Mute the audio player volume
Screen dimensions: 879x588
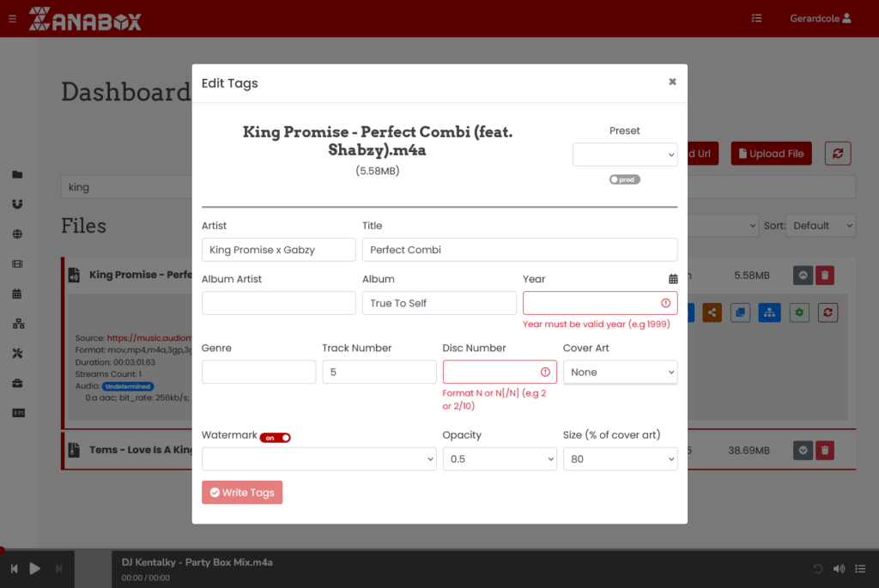pos(839,568)
